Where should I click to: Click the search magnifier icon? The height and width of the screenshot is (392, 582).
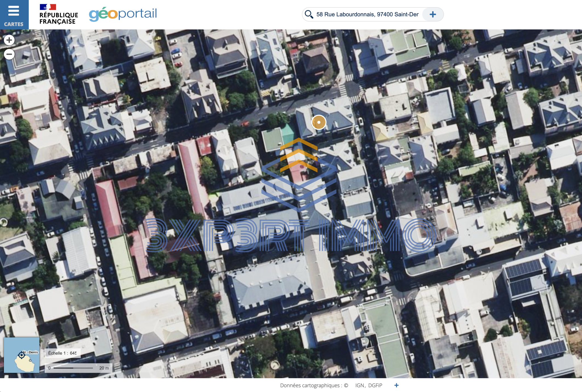point(309,14)
